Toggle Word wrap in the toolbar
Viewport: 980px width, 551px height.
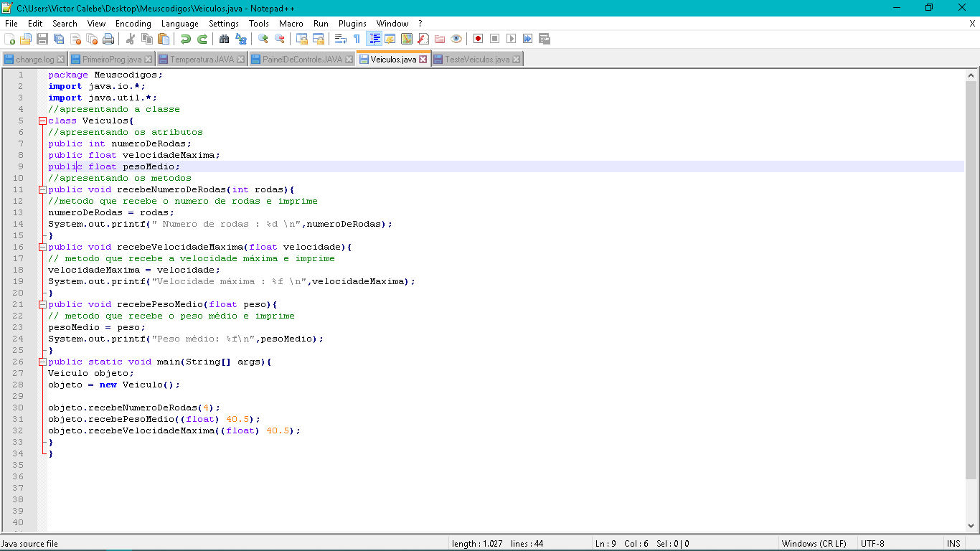pyautogui.click(x=341, y=39)
